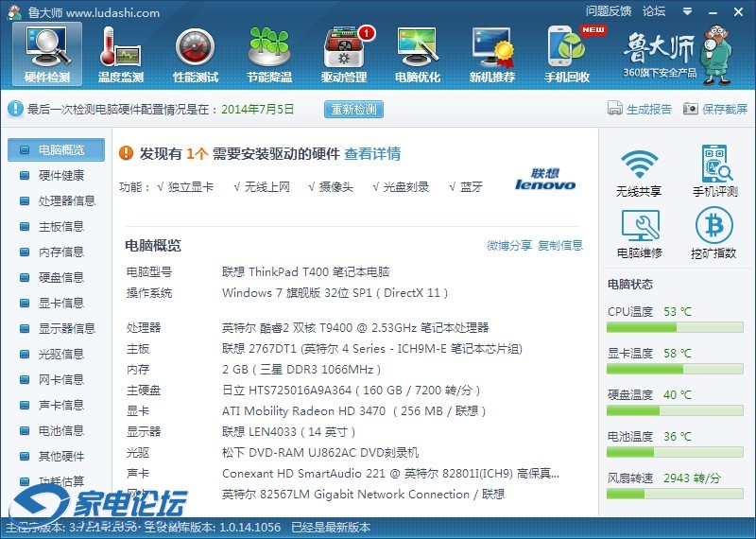Viewport: 756px width, 539px height.
Task: Open the 性能测试 performance test tool
Action: pos(196,54)
